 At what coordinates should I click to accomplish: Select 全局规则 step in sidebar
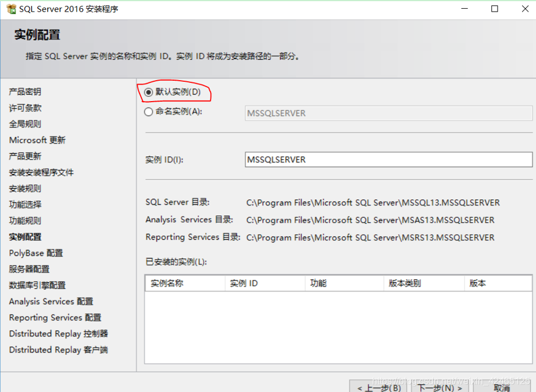25,124
